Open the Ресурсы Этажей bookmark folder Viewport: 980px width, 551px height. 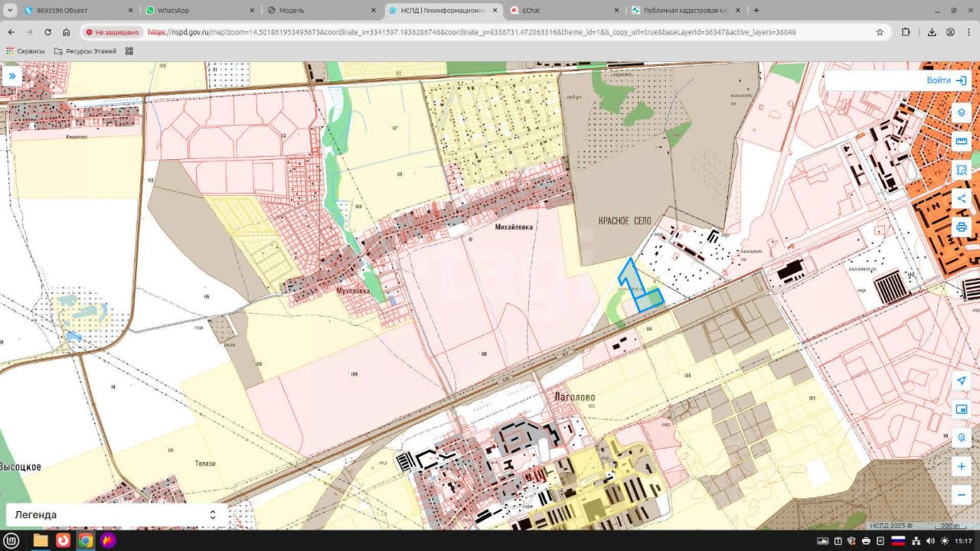(x=84, y=51)
